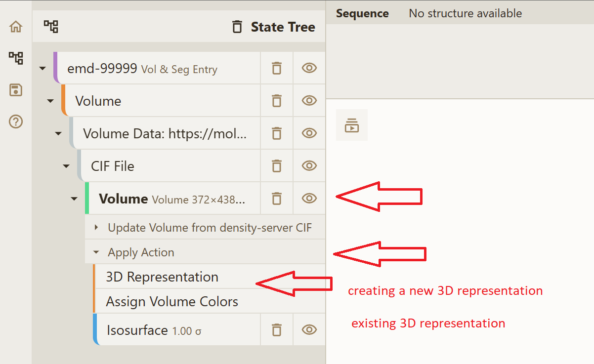Open the animation snapshots icon in viewport
This screenshot has width=594, height=364.
351,125
